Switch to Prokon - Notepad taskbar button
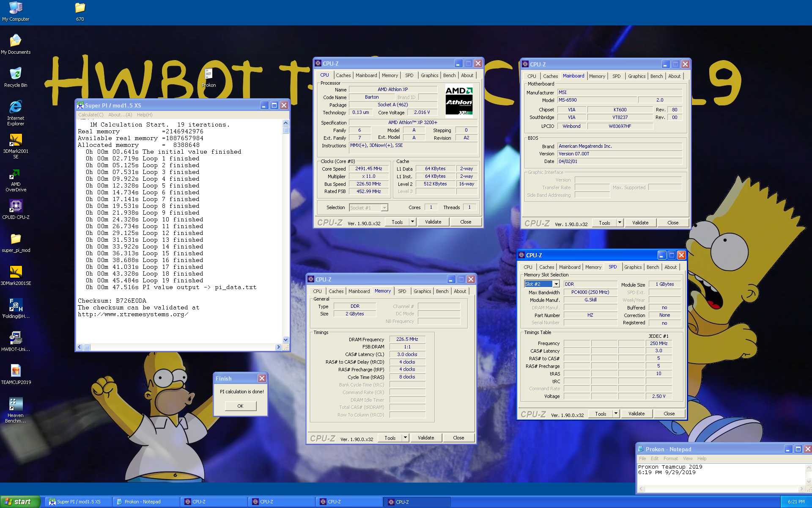Screen dimensions: 812x508 [x=146, y=502]
